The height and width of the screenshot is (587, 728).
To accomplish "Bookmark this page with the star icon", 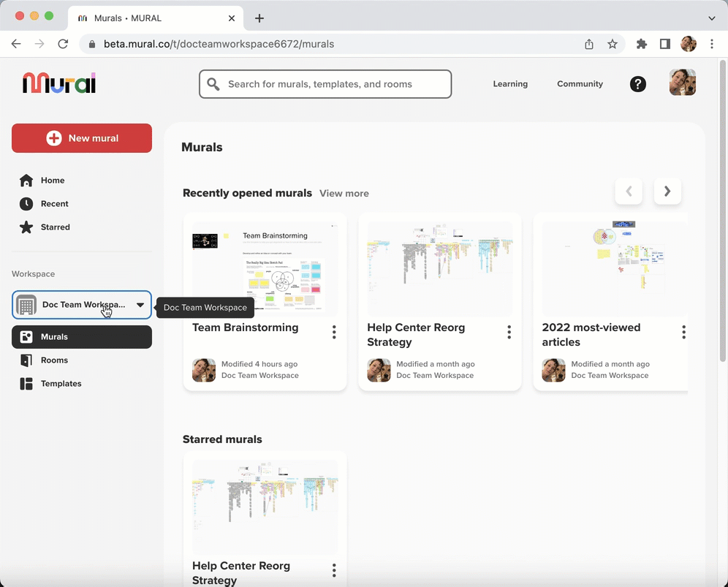I will [613, 44].
